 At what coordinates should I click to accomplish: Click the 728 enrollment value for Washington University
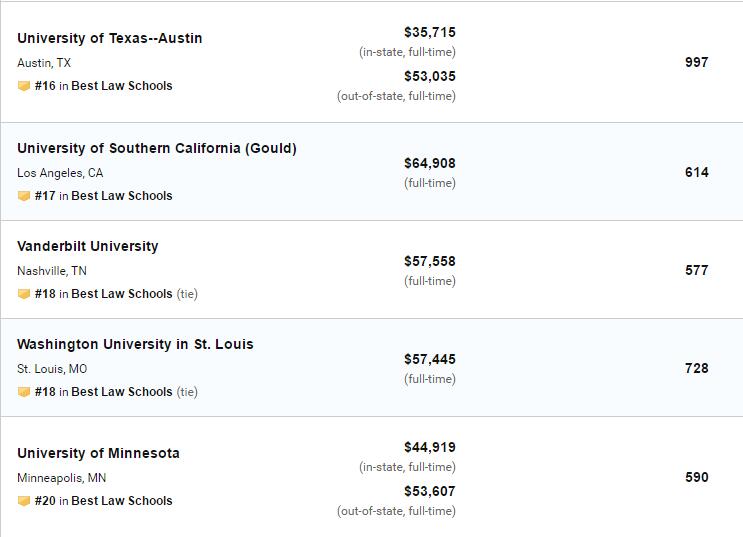[x=696, y=368]
